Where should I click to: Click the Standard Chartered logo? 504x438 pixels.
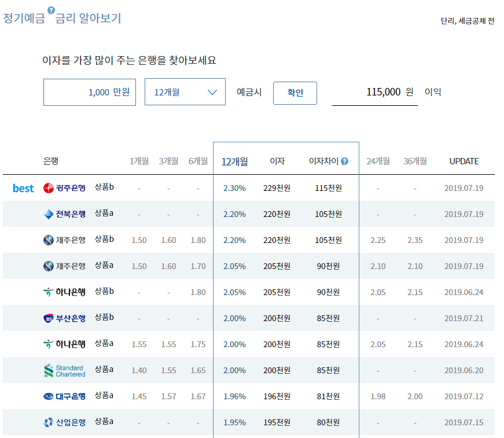(x=64, y=370)
